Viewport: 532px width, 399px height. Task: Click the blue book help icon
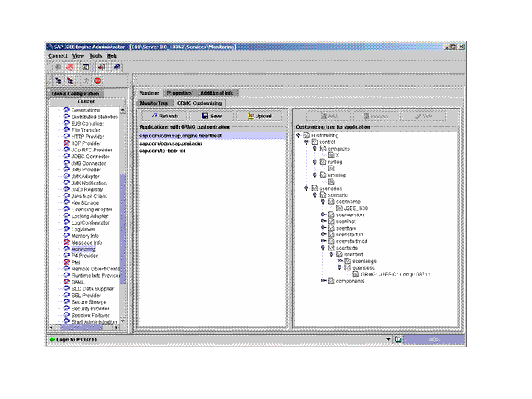pos(117,67)
